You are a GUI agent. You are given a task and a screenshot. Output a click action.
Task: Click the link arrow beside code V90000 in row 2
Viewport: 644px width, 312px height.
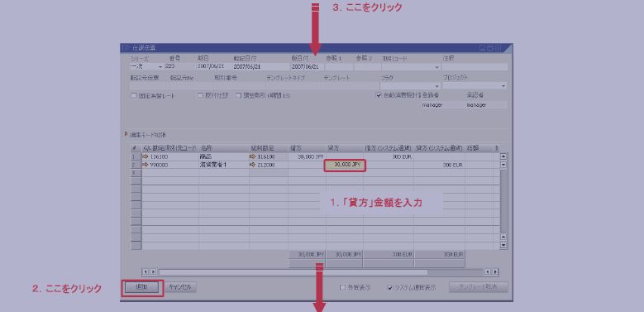(x=145, y=165)
